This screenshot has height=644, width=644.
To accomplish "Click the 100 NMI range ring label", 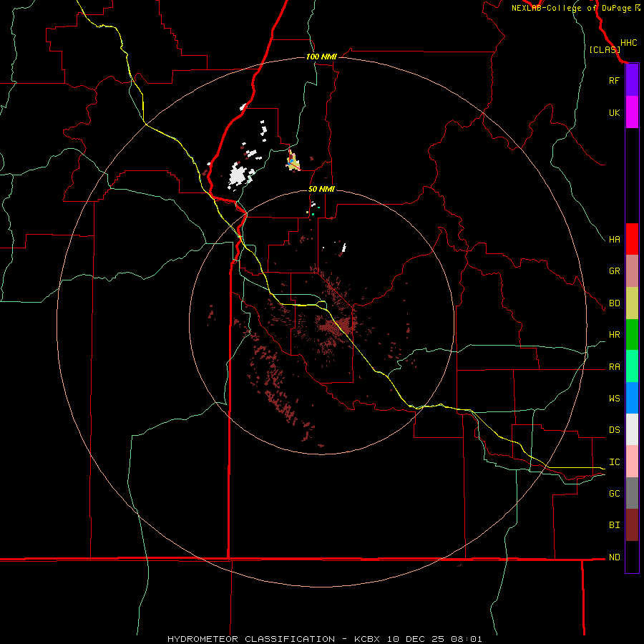I will tap(321, 57).
